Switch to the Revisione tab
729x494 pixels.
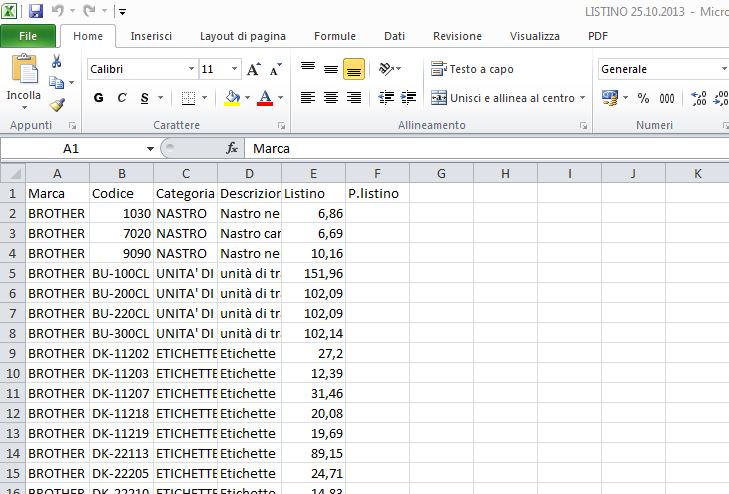tap(457, 36)
